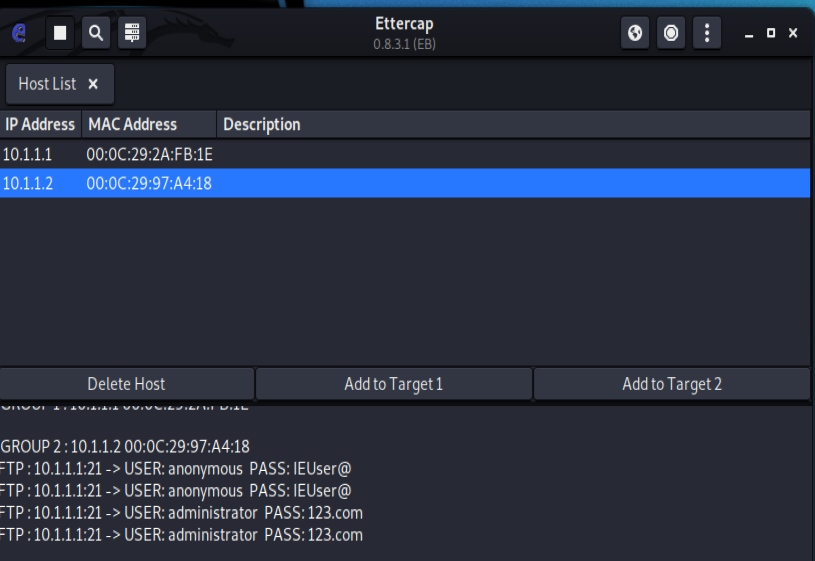
Task: Click the Delete Host button
Action: click(x=127, y=384)
